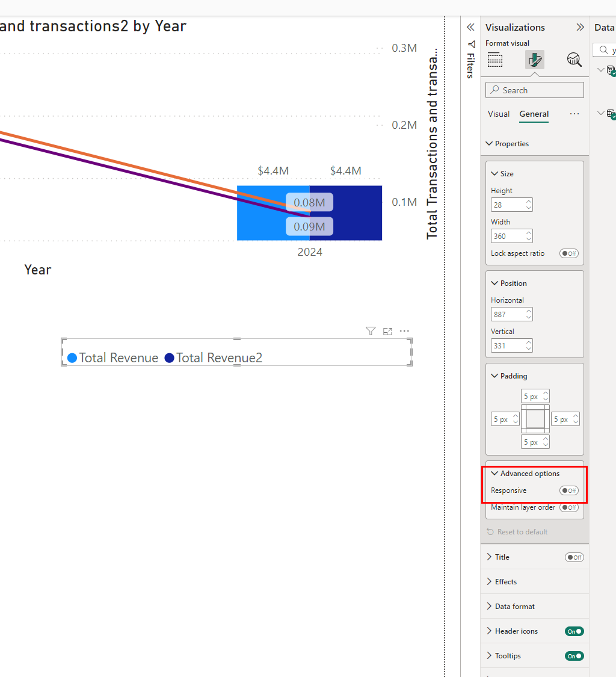
Task: Decrease Vertical position with down arrow
Action: point(529,349)
